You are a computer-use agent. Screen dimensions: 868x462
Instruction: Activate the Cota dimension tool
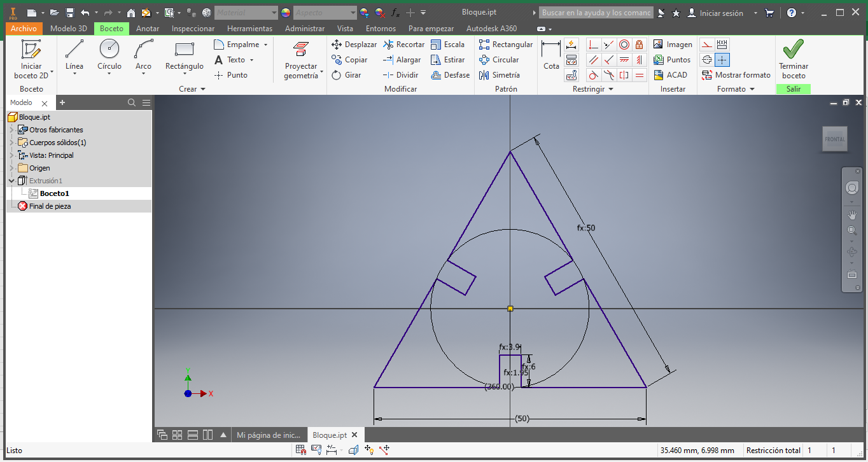click(x=551, y=55)
